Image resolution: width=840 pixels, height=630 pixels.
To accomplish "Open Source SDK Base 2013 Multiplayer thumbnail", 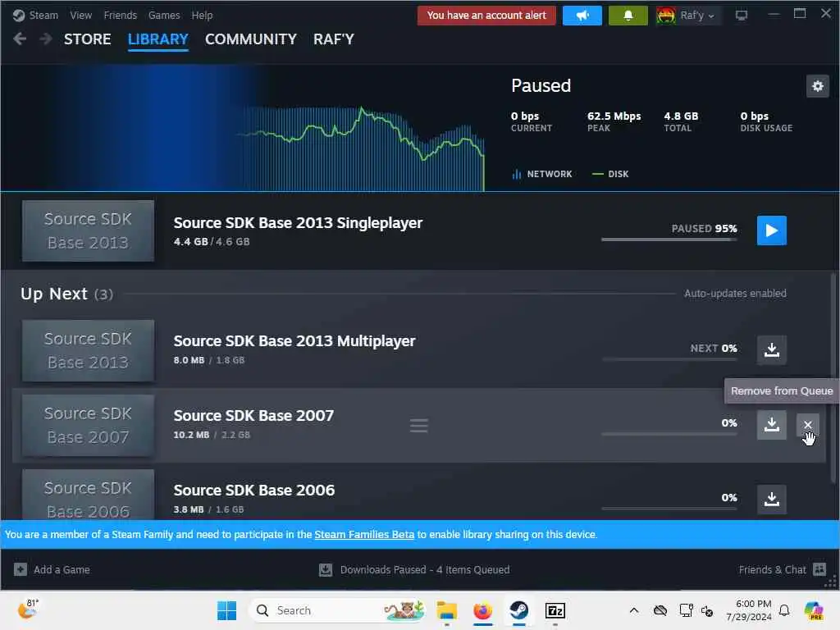I will pyautogui.click(x=88, y=350).
